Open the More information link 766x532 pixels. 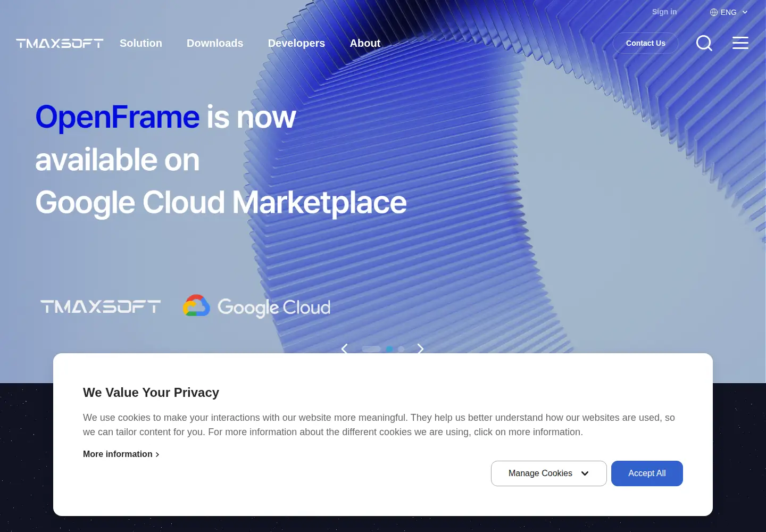121,454
